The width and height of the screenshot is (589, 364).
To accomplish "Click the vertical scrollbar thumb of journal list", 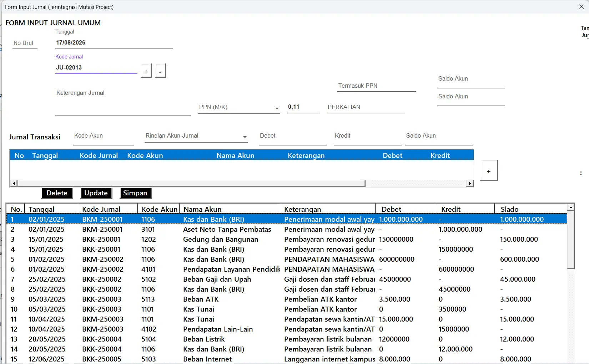I will (571, 240).
